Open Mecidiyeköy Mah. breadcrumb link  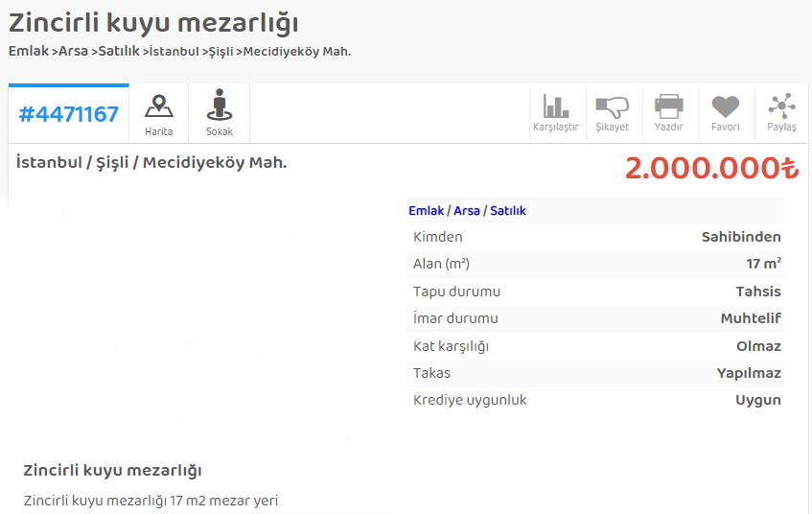click(x=296, y=51)
